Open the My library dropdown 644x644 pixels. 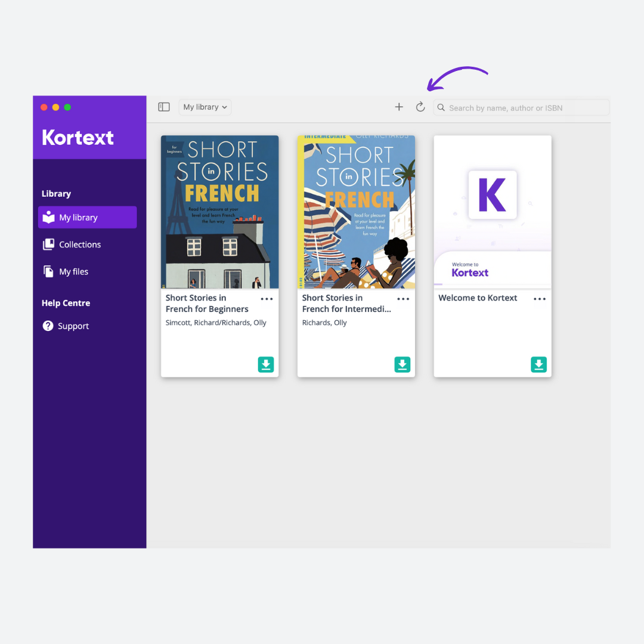(x=205, y=107)
